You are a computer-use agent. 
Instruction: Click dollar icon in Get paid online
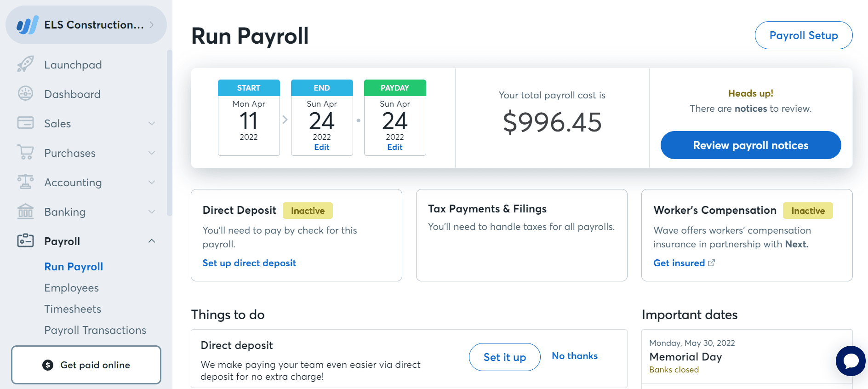pos(48,365)
